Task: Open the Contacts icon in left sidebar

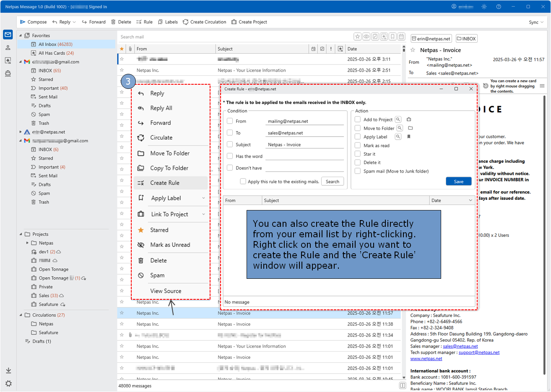Action: [x=8, y=48]
